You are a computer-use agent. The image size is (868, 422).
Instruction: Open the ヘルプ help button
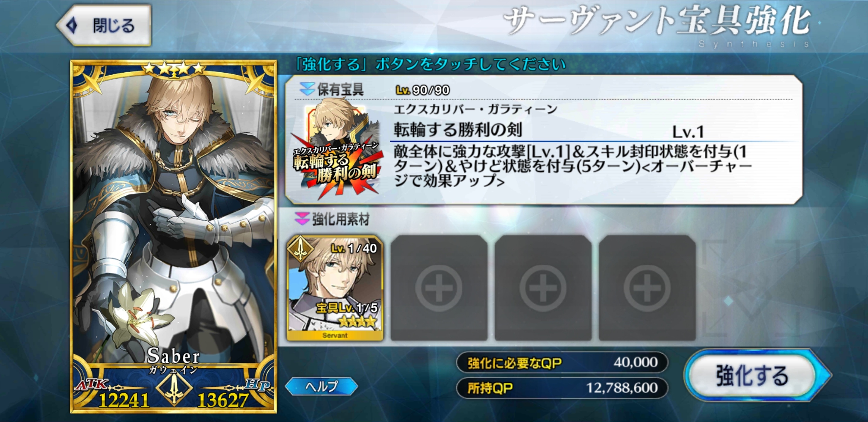321,386
